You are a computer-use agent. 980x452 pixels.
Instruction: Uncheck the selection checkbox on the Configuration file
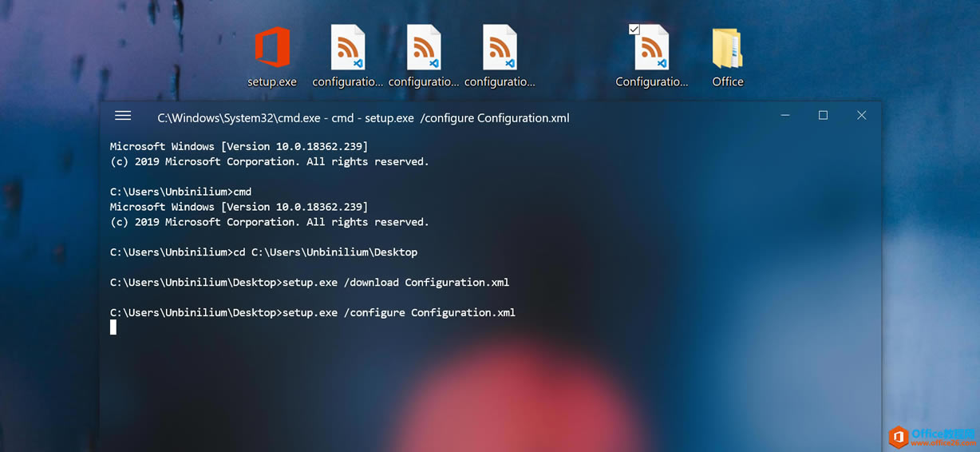click(x=634, y=30)
